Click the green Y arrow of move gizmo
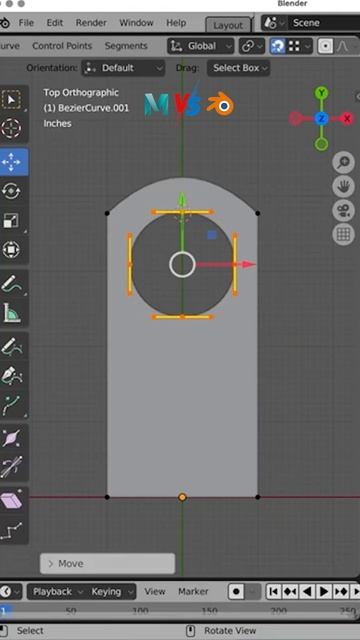Viewport: 360px width, 640px height. [x=182, y=199]
